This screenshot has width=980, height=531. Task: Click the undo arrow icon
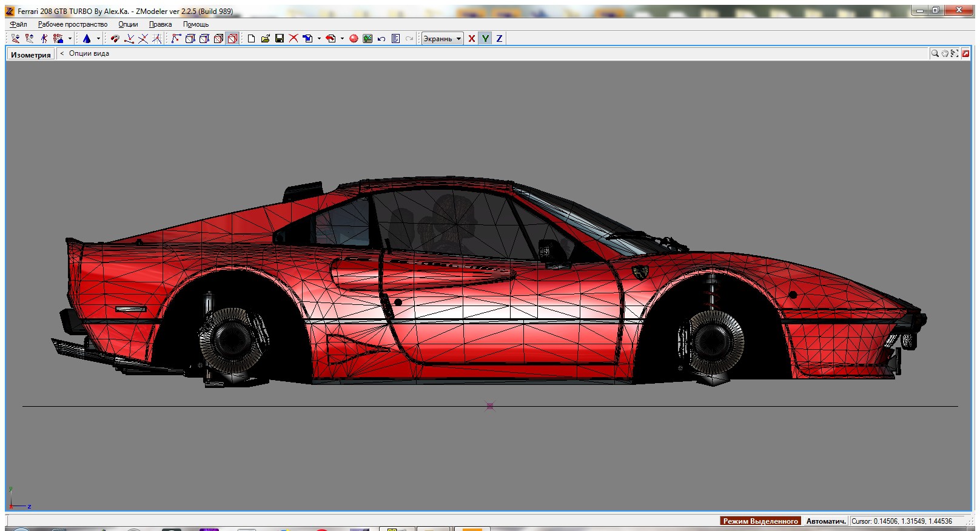pos(381,38)
